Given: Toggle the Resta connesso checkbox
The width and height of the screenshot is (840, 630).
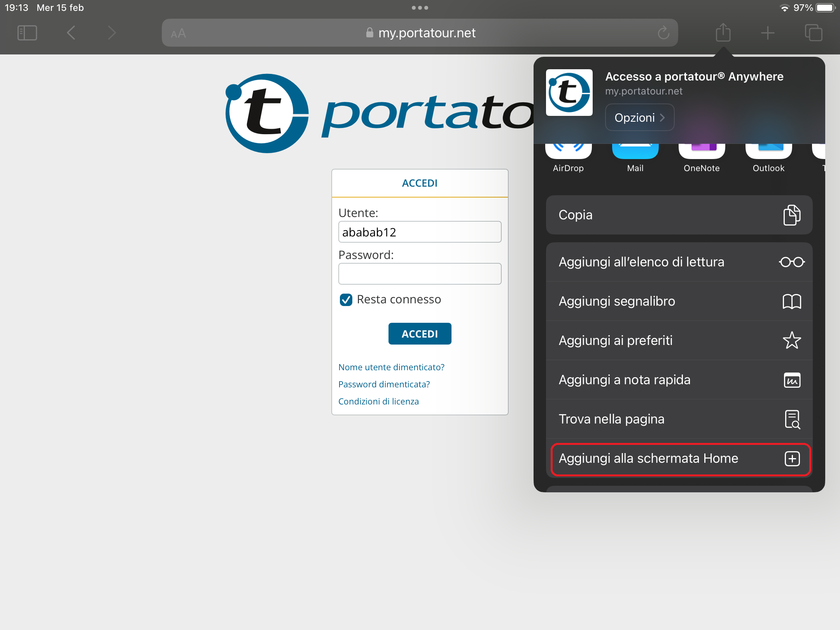Looking at the screenshot, I should tap(345, 300).
